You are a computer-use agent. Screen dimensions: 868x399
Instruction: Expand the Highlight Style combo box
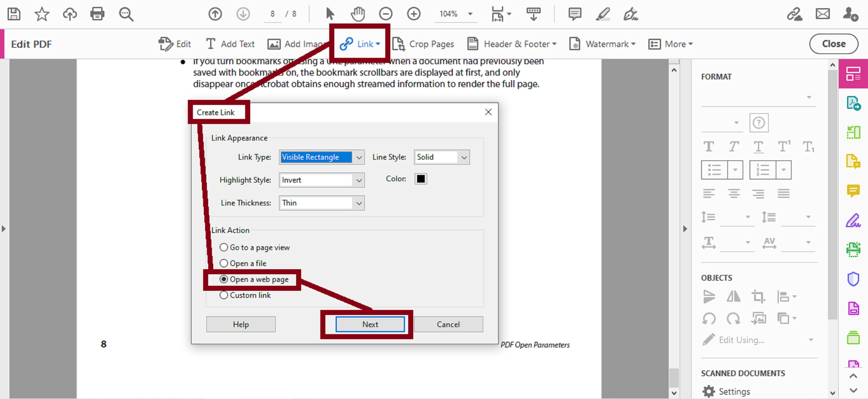(x=359, y=180)
